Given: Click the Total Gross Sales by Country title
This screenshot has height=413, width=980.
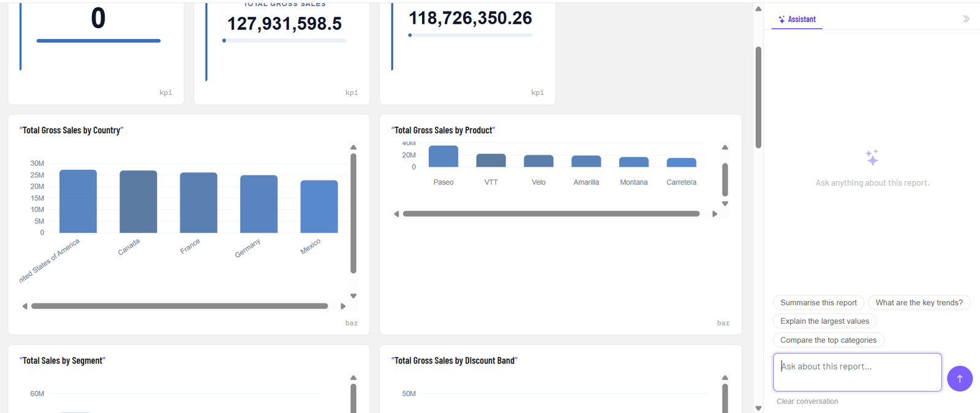Looking at the screenshot, I should click(72, 130).
